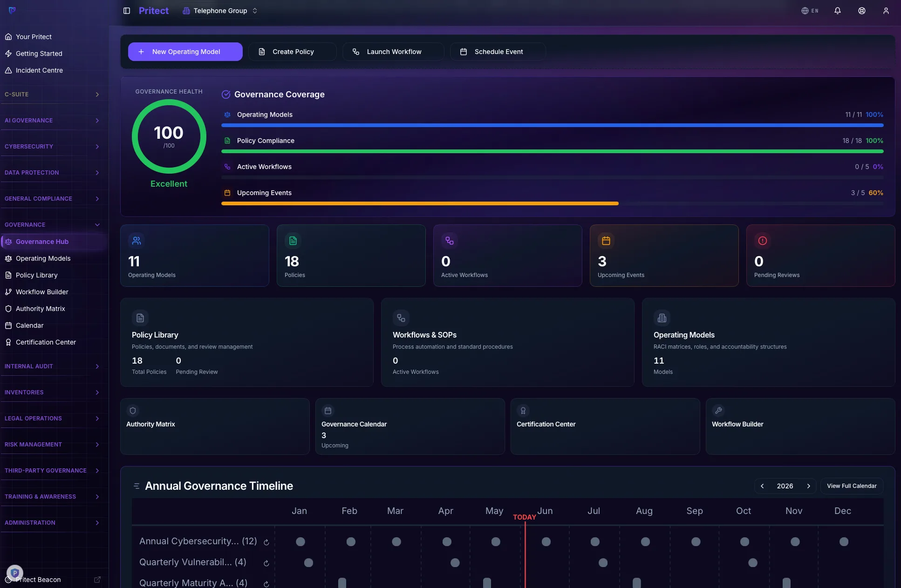
Task: Open Policy Library in sidebar
Action: tap(53, 275)
